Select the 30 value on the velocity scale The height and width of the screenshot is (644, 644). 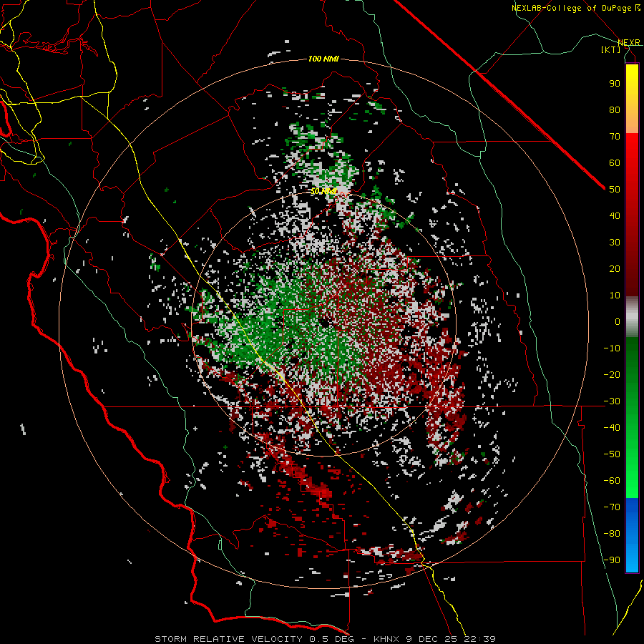click(615, 243)
